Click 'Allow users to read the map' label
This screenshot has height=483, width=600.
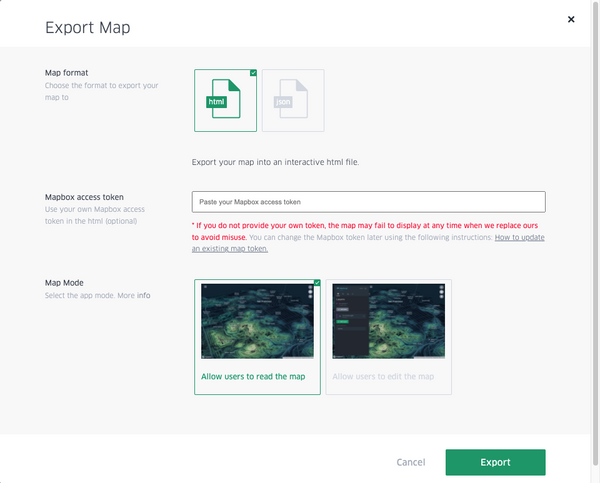coord(253,376)
